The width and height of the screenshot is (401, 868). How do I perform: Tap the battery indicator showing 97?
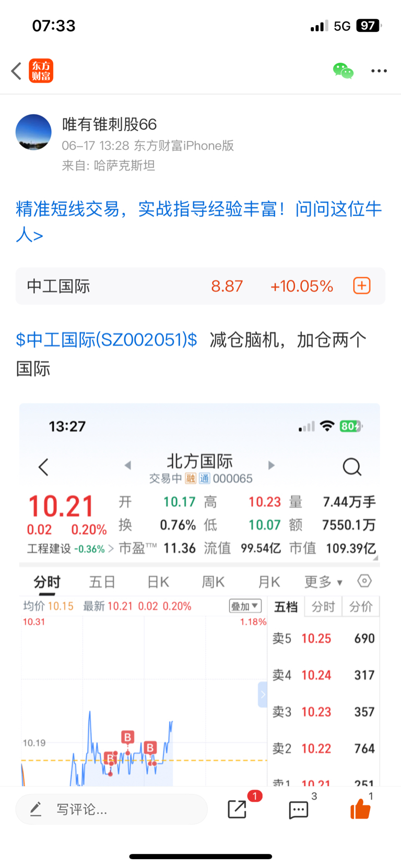(369, 26)
